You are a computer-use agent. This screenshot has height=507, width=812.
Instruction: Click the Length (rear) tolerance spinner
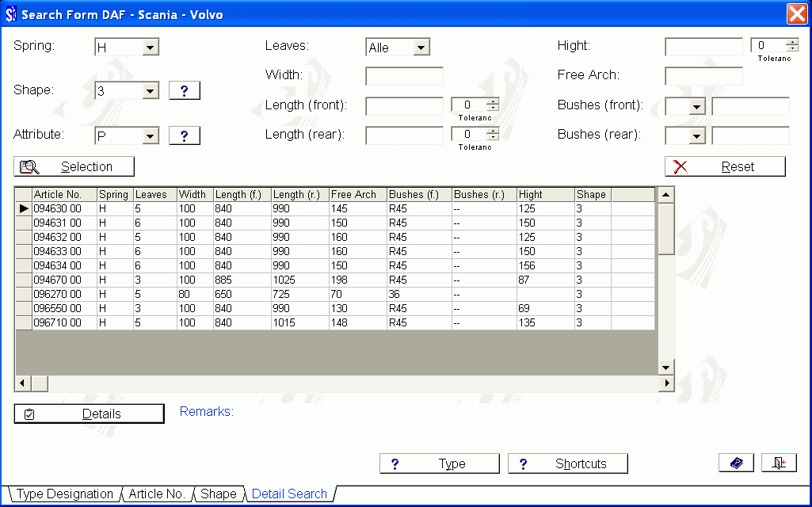493,134
